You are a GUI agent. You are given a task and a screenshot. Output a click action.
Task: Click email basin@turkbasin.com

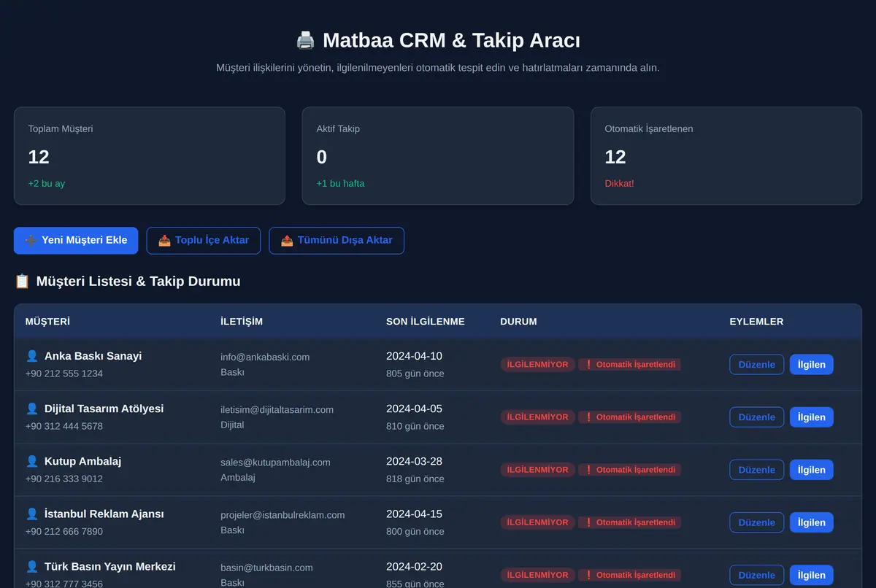(x=266, y=567)
